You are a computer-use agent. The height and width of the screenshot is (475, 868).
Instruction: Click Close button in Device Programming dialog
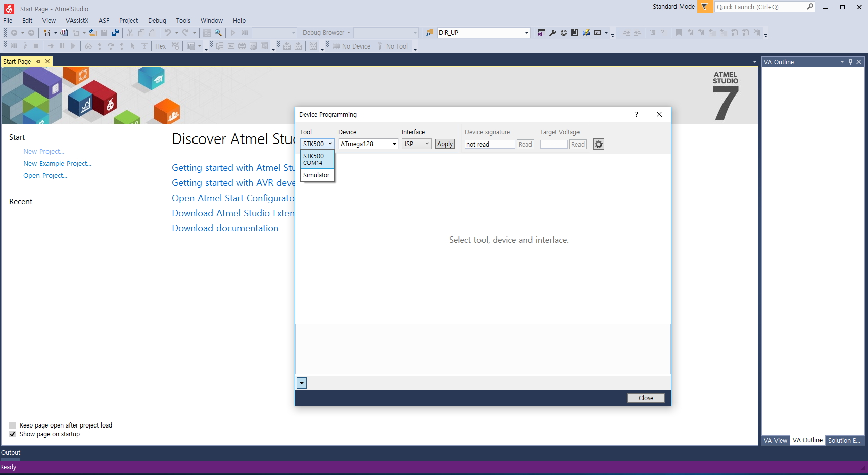[646, 398]
